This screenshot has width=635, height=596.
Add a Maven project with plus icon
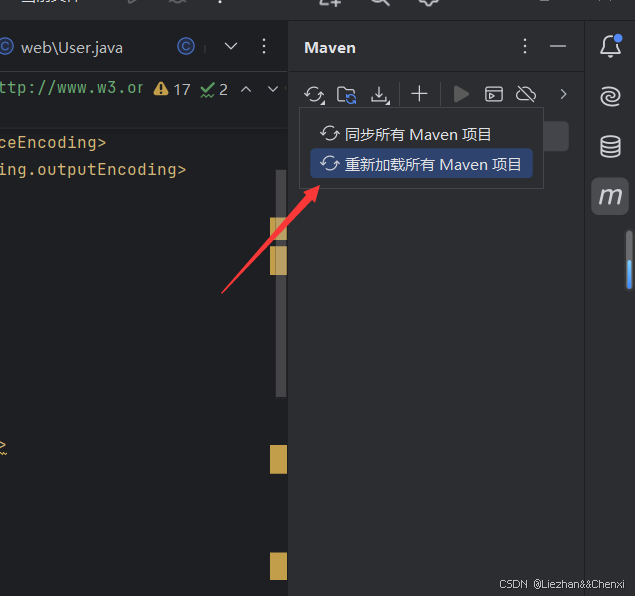point(419,94)
